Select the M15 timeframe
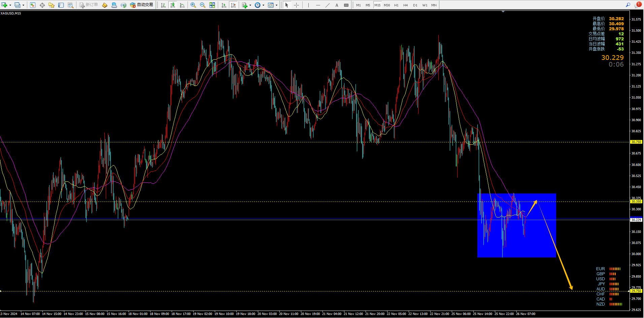This screenshot has width=644, height=318. (377, 5)
